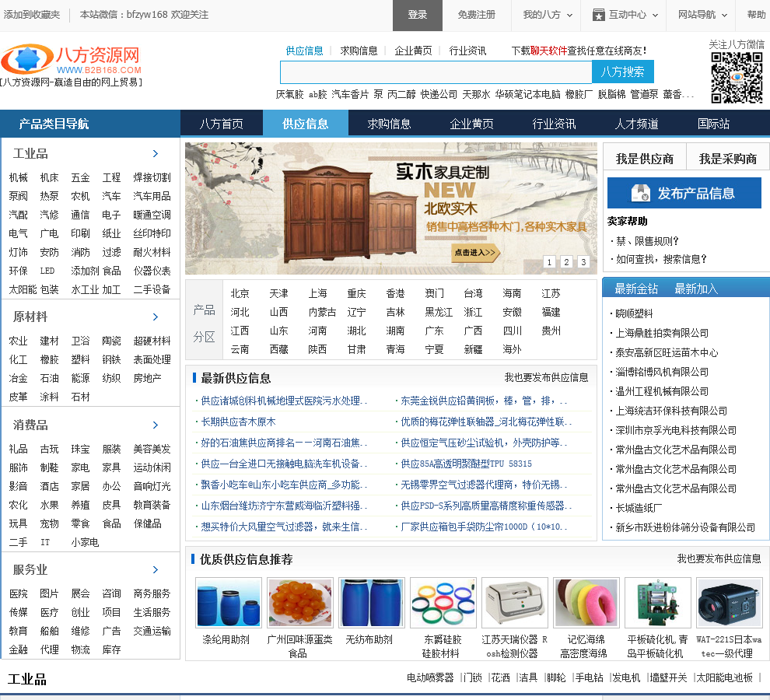This screenshot has width=770, height=700.
Task: Click 发布产品信息 button
Action: click(x=684, y=193)
